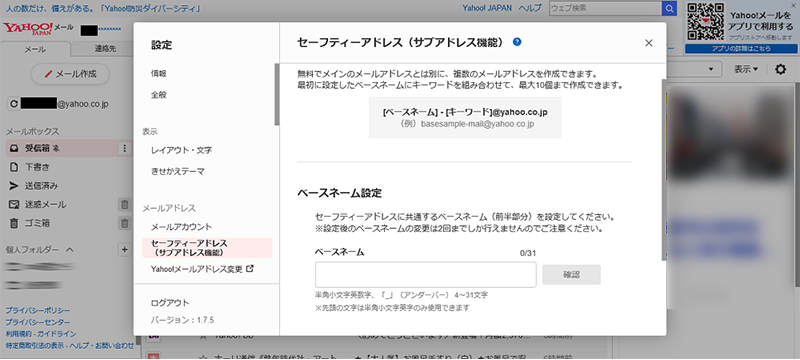Click the settings sidebar scrollbar
This screenshot has height=360, width=800.
(x=277, y=94)
